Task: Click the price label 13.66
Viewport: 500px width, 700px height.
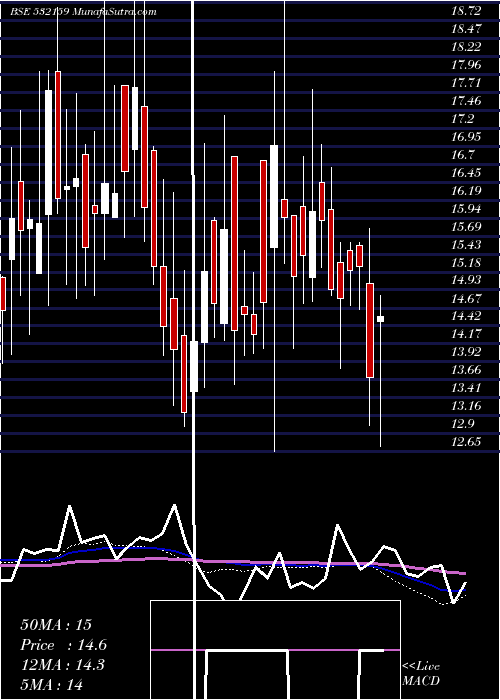Action: 467,370
